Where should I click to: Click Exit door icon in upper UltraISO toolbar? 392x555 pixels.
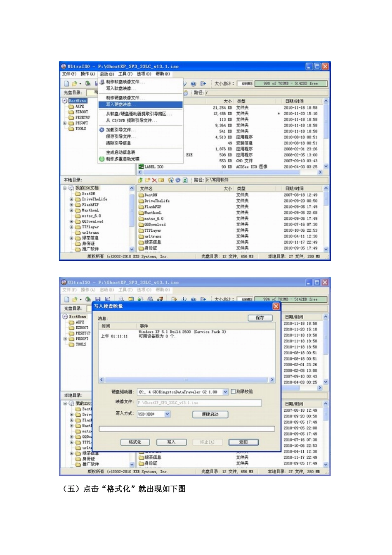click(203, 83)
